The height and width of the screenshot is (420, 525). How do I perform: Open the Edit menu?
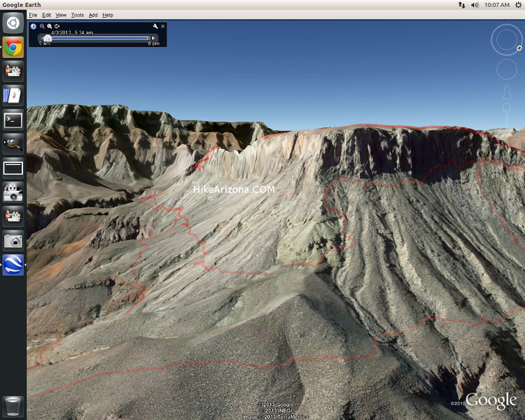pyautogui.click(x=46, y=15)
